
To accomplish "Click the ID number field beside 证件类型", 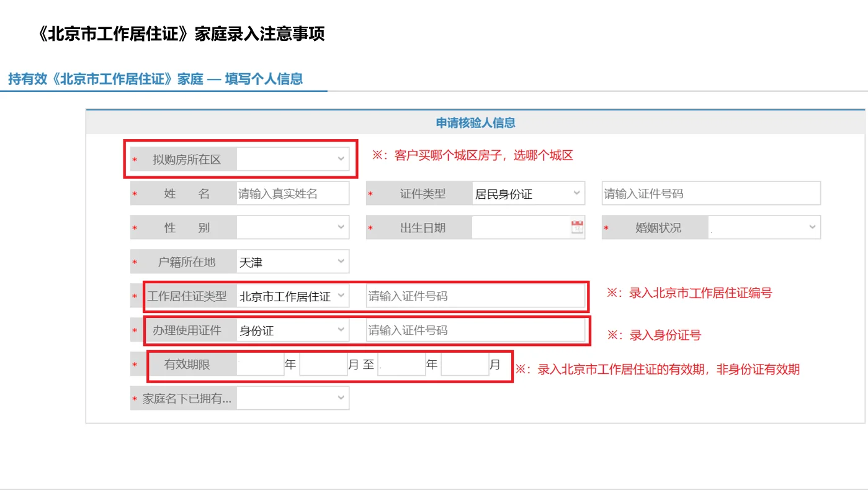I will click(711, 194).
